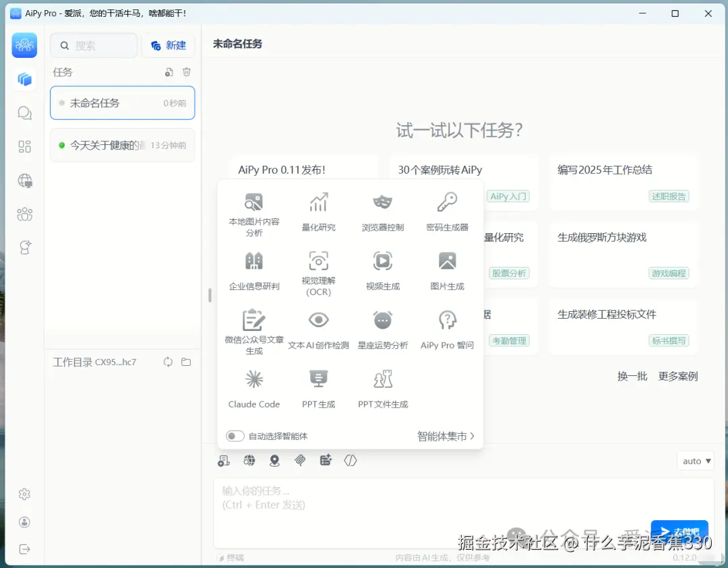Refresh the working directory
The image size is (728, 568).
[x=168, y=362]
